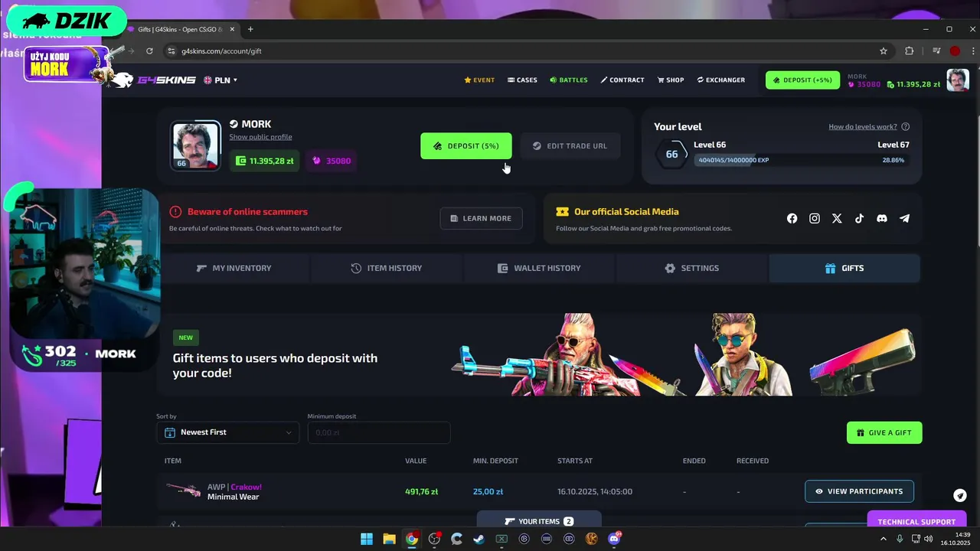This screenshot has width=980, height=551.
Task: Click Learn More about scammers
Action: point(481,218)
